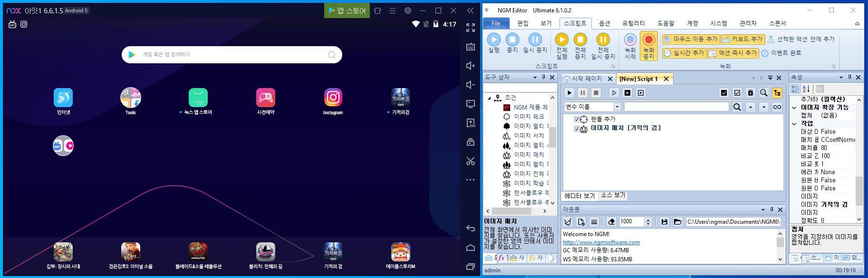Open 앱 스토어 button in Nox title bar
This screenshot has height=278, width=868.
pos(347,10)
